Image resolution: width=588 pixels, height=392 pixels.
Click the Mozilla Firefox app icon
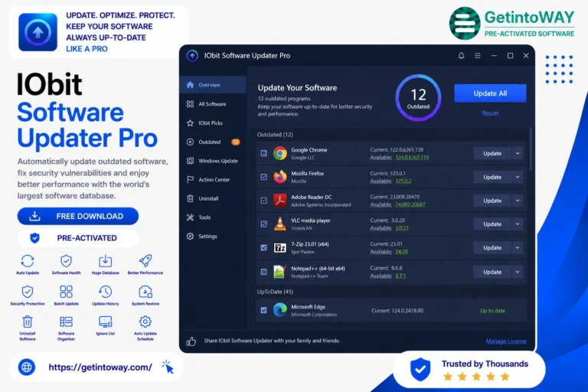point(279,177)
